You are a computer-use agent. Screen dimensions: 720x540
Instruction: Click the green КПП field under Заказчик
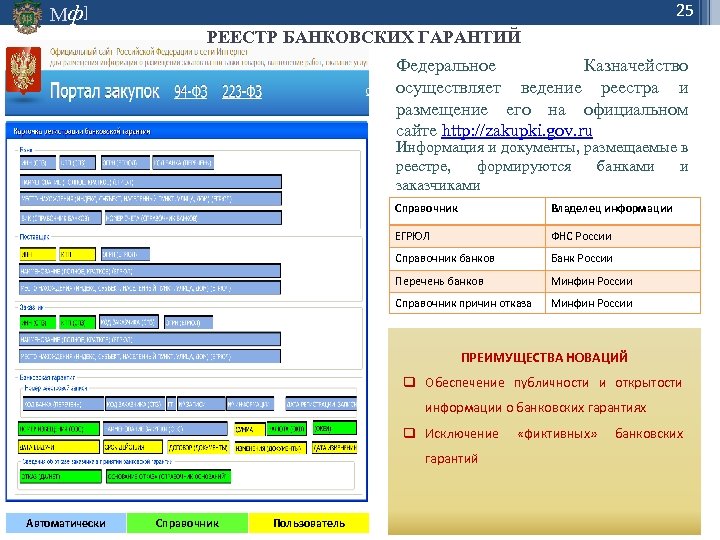[77, 322]
